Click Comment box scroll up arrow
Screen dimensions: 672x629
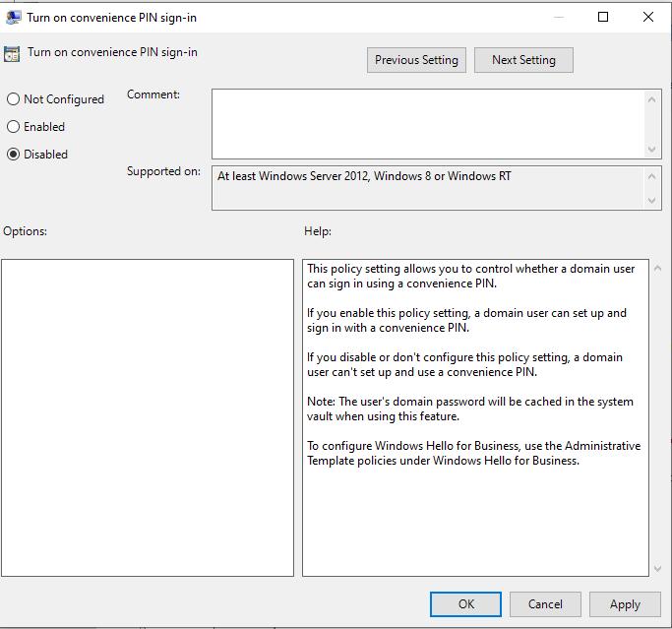click(x=652, y=98)
